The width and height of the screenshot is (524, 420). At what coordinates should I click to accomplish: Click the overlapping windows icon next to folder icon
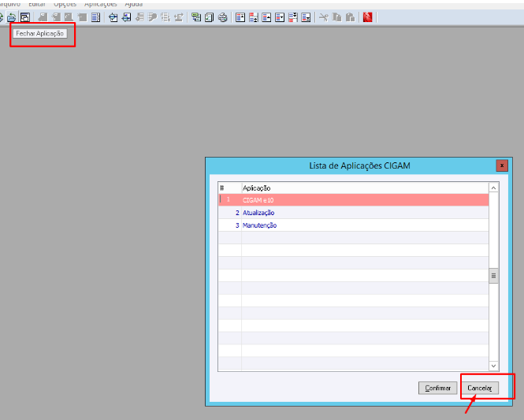tap(25, 17)
